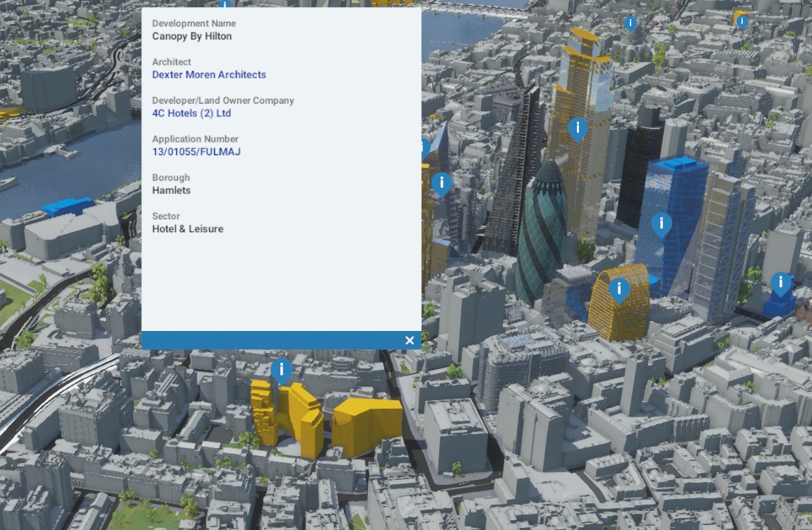Screen dimensions: 812x530
Task: Click the info pin peeking above the popup panel
Action: (225, 4)
